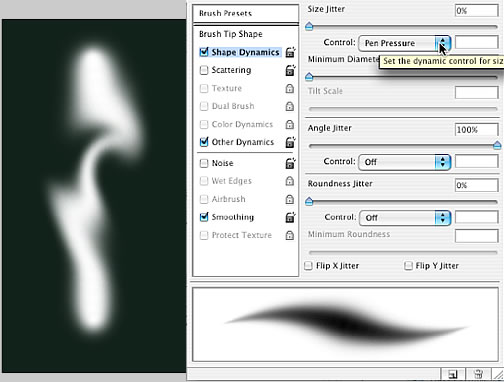Click the Angle Jitter slider handle
The height and width of the screenshot is (382, 504).
tap(497, 145)
